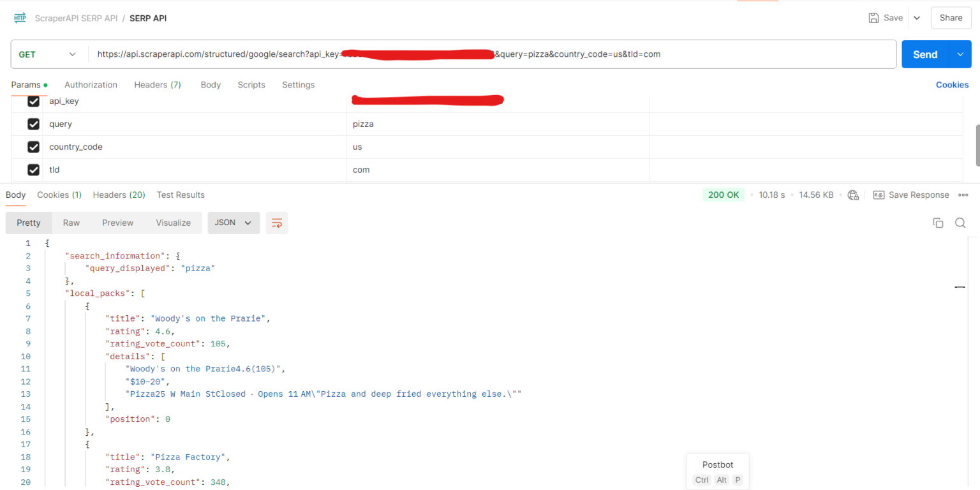
Task: Collapse the search_information object fold marker
Action: tap(959, 287)
